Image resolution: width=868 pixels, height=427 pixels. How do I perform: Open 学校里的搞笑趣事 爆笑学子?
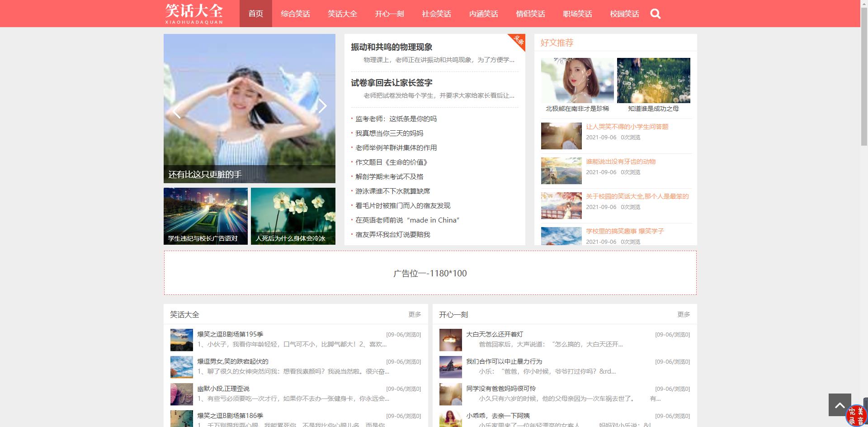pos(625,231)
